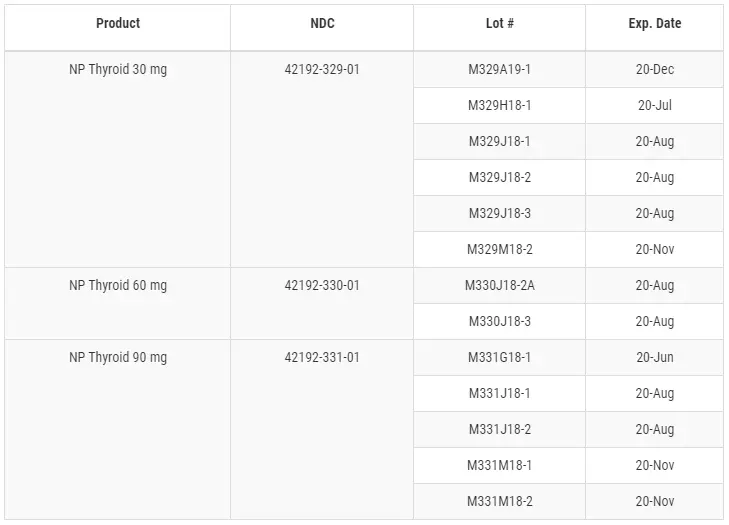Click the 20-Dec expiration date
Screen dimensions: 729x525
(655, 69)
